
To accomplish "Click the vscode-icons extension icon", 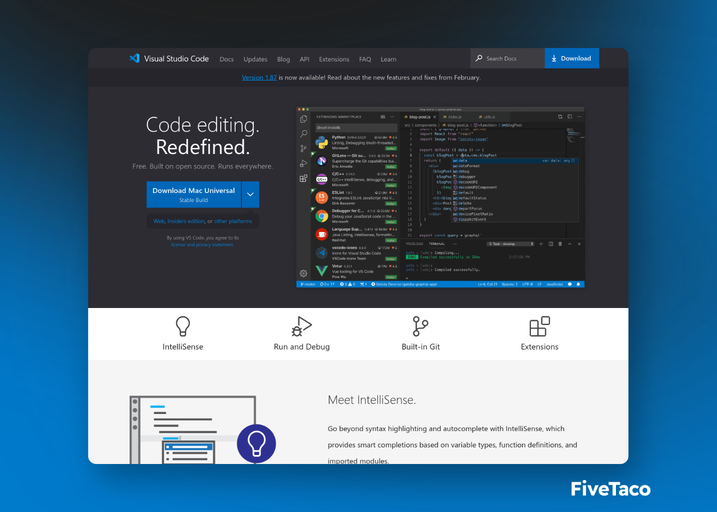I will [322, 252].
